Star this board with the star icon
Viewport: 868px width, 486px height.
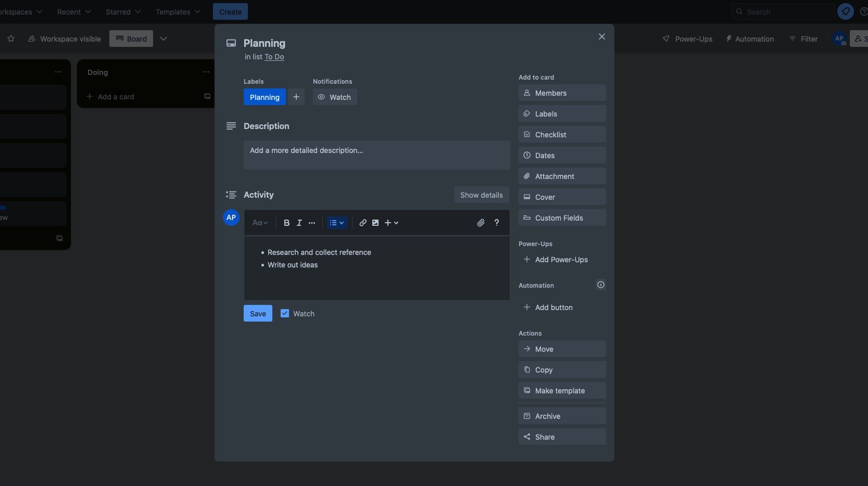[x=11, y=39]
